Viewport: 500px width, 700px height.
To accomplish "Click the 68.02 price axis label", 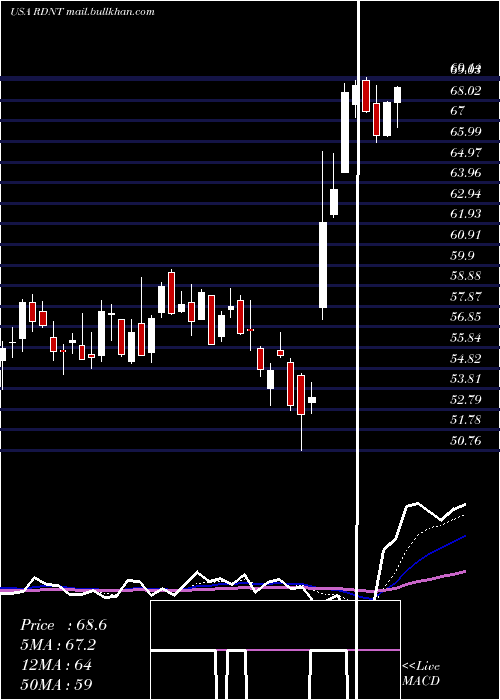I will click(x=466, y=91).
